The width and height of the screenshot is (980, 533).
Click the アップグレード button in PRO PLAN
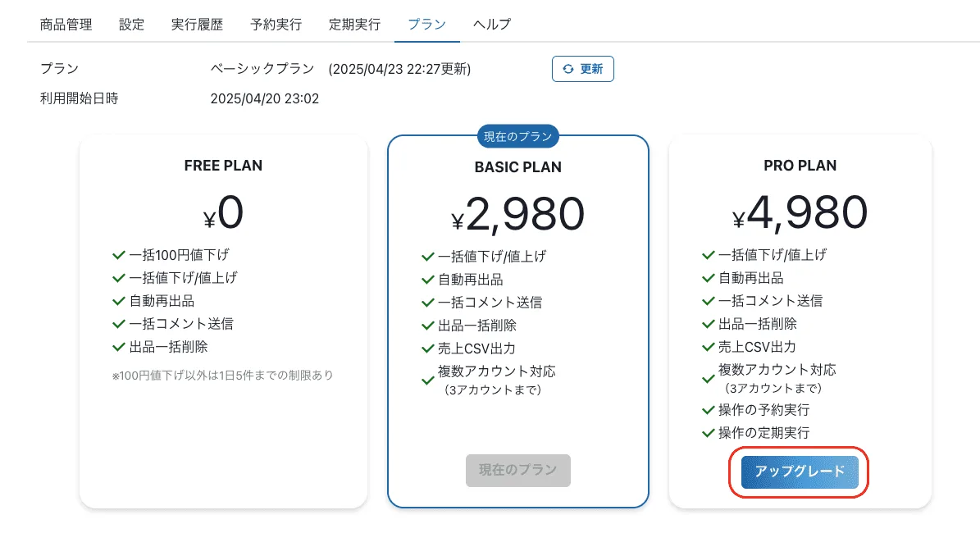pyautogui.click(x=800, y=472)
